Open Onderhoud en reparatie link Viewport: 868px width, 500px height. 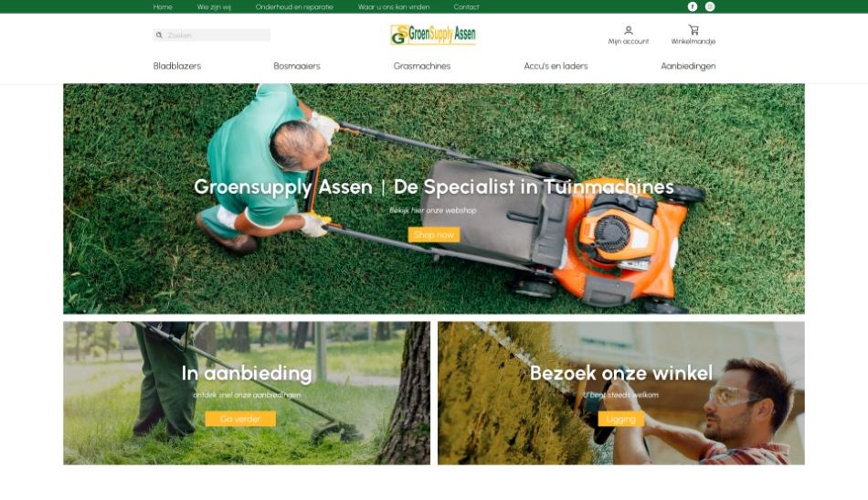(294, 7)
